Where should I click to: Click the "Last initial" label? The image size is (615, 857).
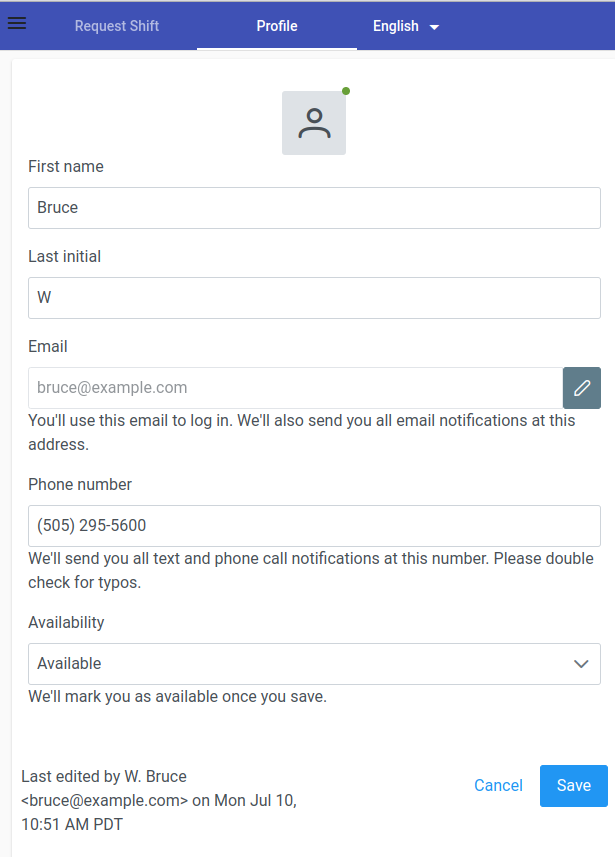click(x=65, y=257)
